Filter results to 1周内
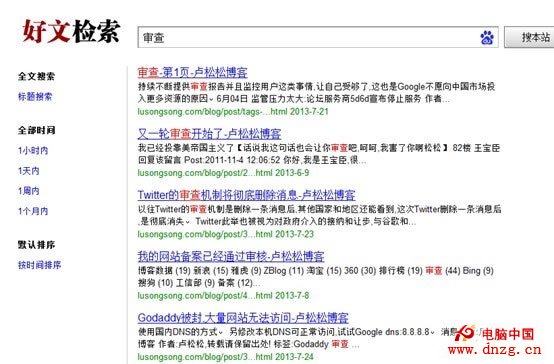The image size is (554, 364). pos(29,191)
